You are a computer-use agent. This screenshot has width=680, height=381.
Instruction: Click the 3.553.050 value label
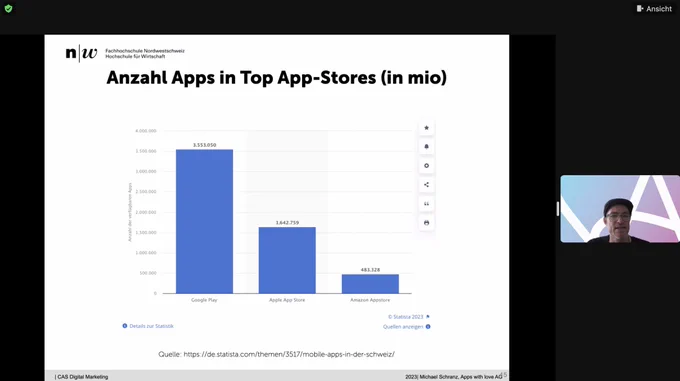pyautogui.click(x=204, y=145)
